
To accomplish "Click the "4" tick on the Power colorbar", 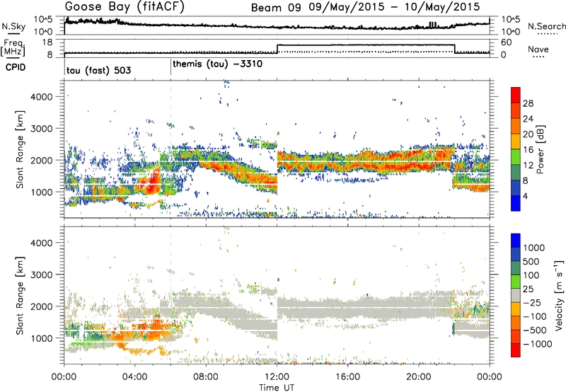I will click(526, 196).
